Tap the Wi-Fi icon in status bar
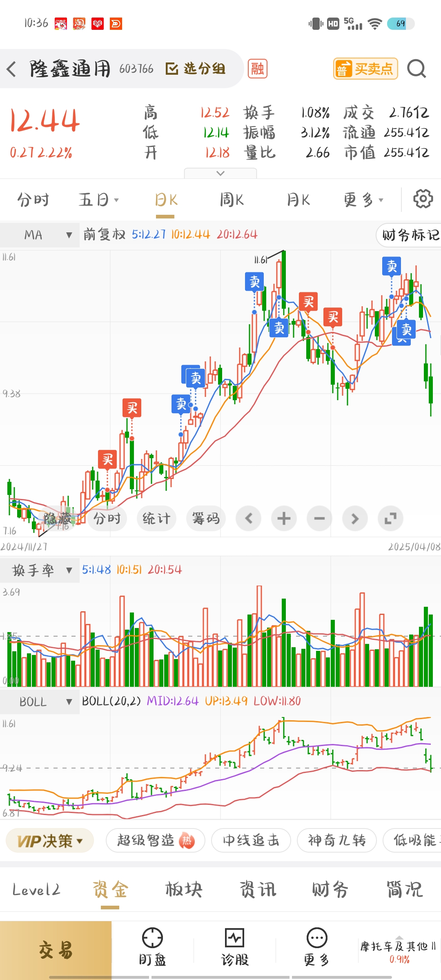 point(374,24)
